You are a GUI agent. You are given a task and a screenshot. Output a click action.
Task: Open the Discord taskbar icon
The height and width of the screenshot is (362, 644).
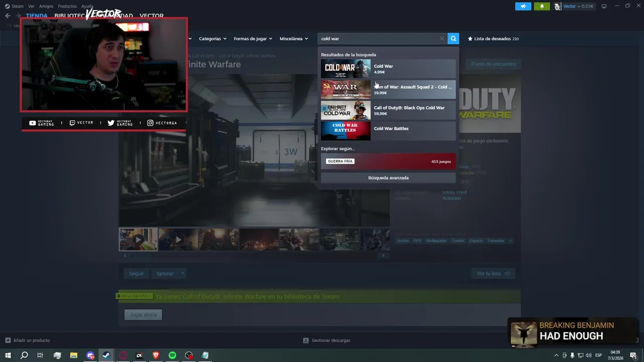point(90,355)
